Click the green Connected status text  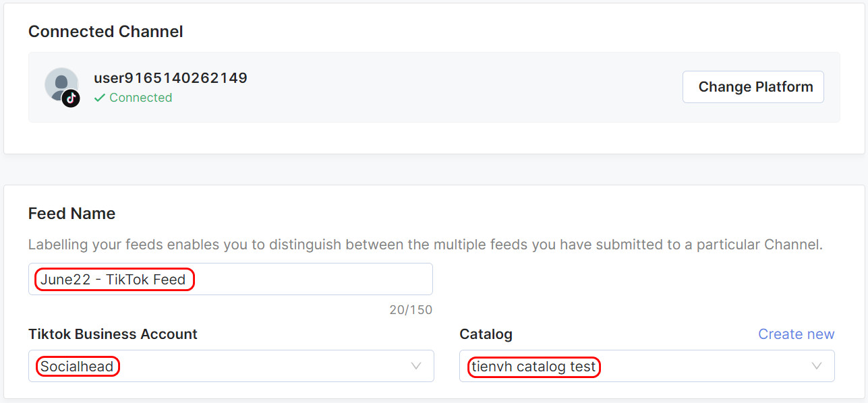(x=140, y=98)
